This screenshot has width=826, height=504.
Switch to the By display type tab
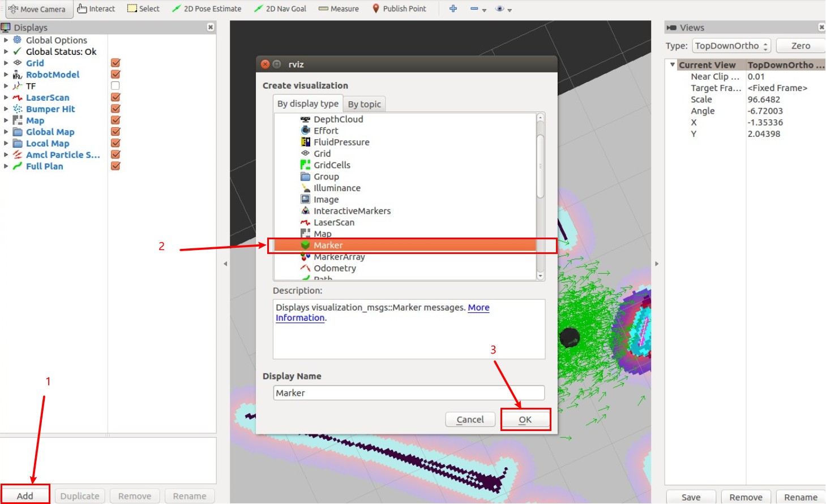308,104
